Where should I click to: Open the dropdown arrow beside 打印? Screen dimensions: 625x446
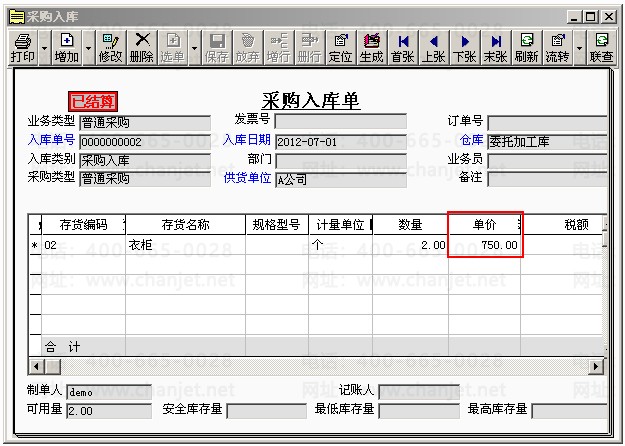pos(44,48)
